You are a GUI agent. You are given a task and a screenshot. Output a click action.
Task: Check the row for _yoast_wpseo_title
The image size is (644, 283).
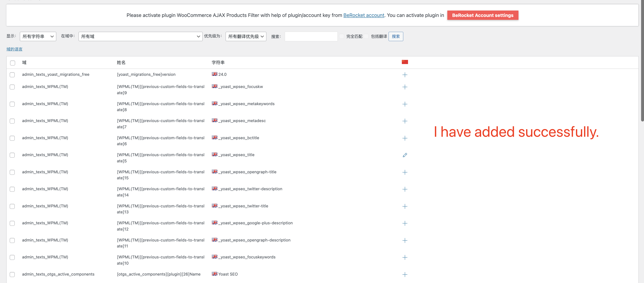pos(12,155)
